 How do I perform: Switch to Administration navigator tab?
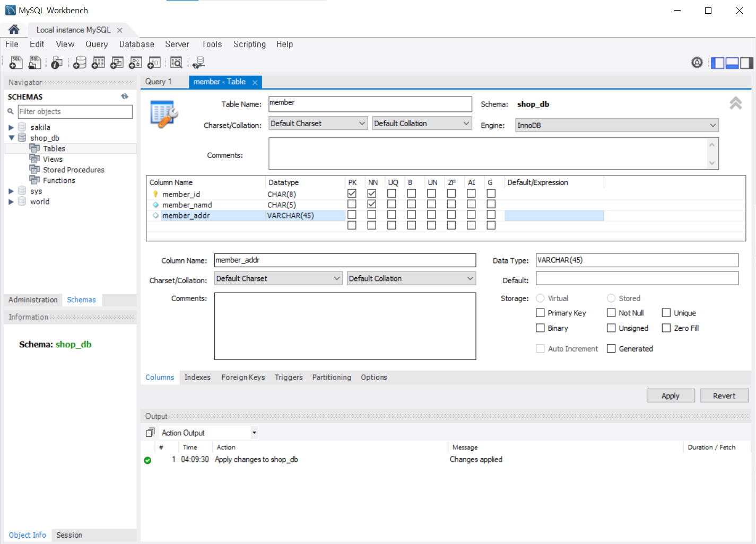[x=33, y=300]
